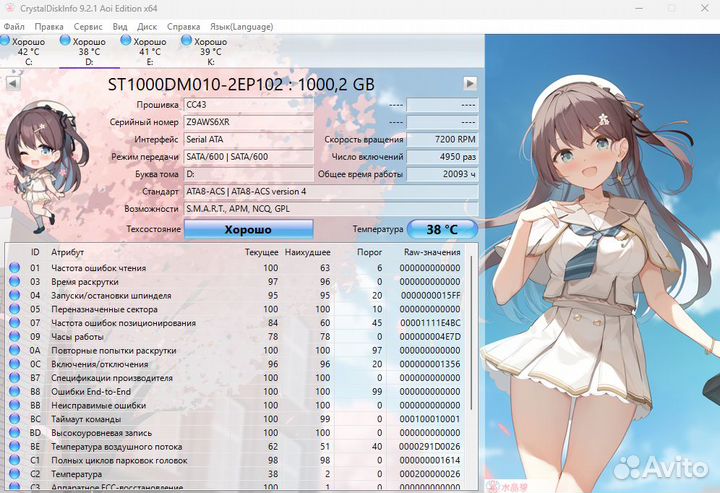Screen dimensions: 720x493
Task: Click status orb of attribute 03
Action: coord(14,281)
